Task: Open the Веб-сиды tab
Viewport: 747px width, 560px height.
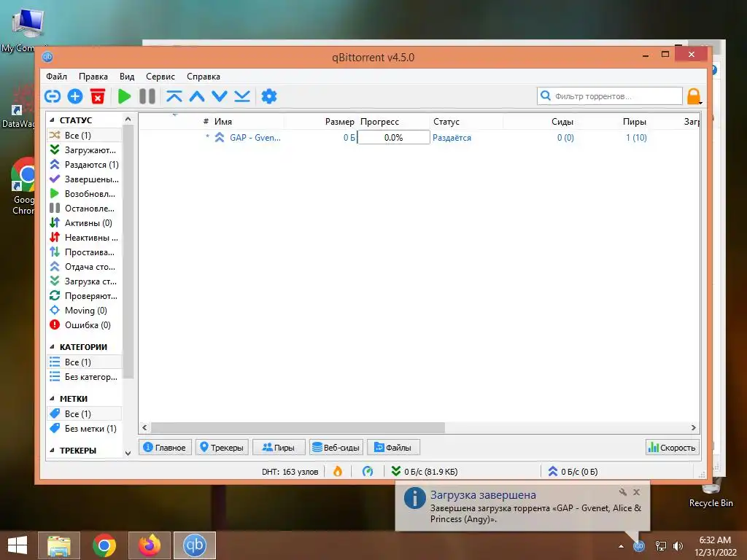Action: coord(336,448)
